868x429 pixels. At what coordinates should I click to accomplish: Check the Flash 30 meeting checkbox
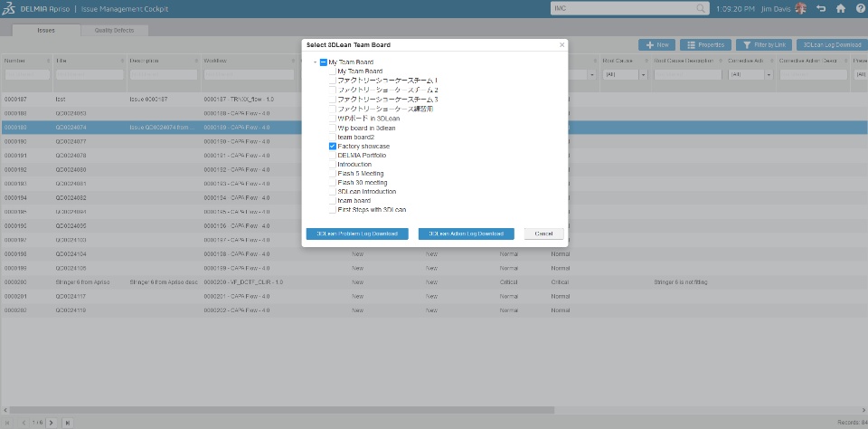332,182
